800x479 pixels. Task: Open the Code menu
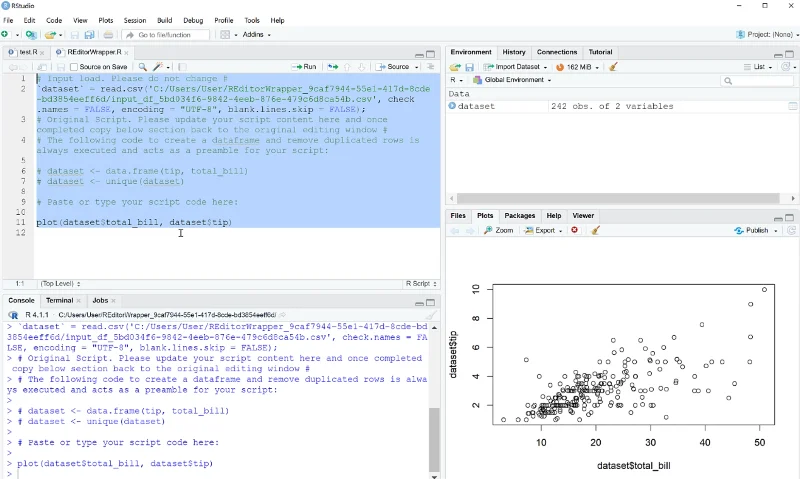pos(54,20)
